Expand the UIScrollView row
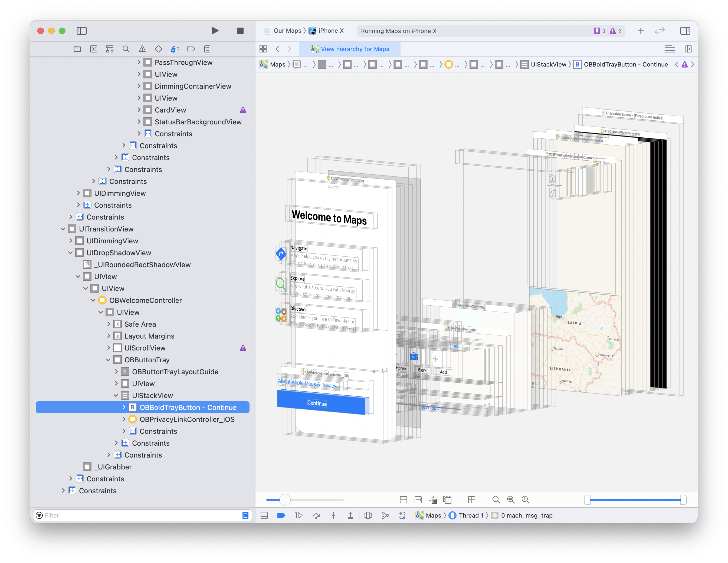Screen dimensions: 728x563 tap(109, 348)
